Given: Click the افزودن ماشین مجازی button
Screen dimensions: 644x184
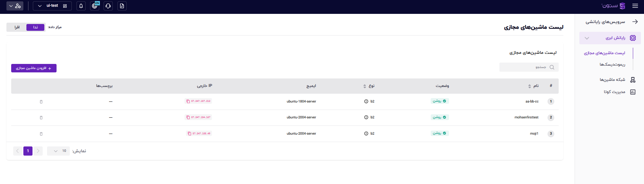Looking at the screenshot, I should 34,68.
